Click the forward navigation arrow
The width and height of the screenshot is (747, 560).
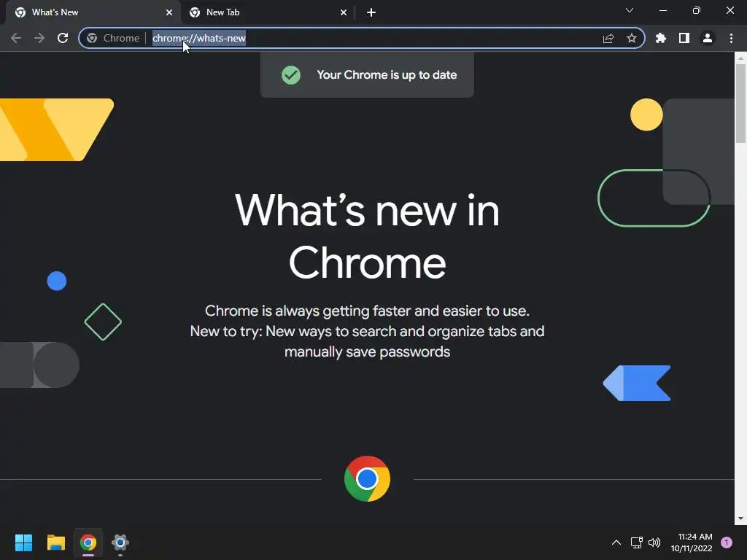tap(39, 38)
